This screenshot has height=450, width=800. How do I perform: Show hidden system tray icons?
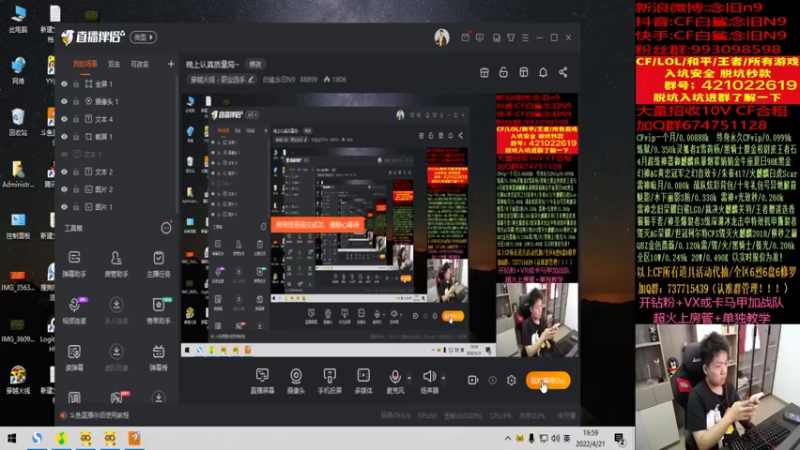pos(508,438)
